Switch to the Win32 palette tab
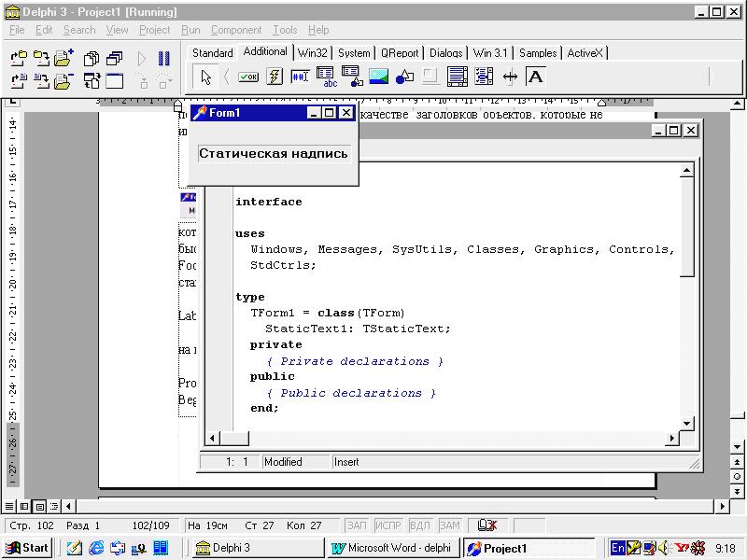This screenshot has width=747, height=560. tap(313, 53)
